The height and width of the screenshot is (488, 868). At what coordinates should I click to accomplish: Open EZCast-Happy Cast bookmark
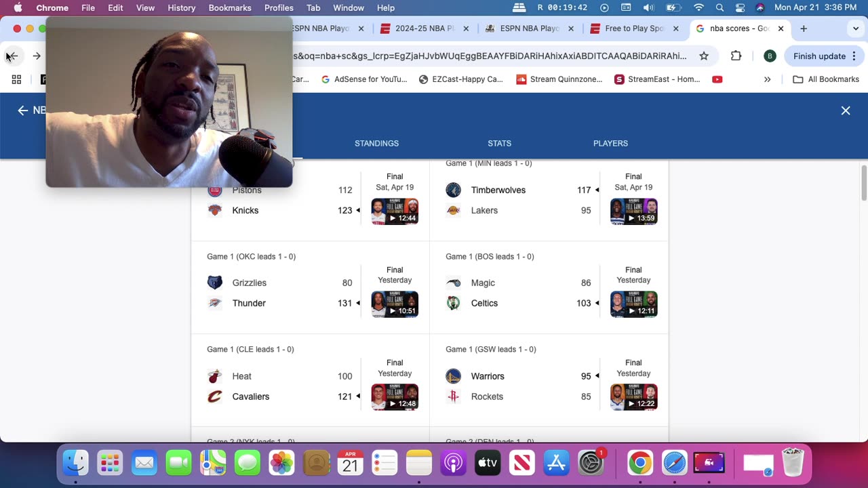(461, 79)
